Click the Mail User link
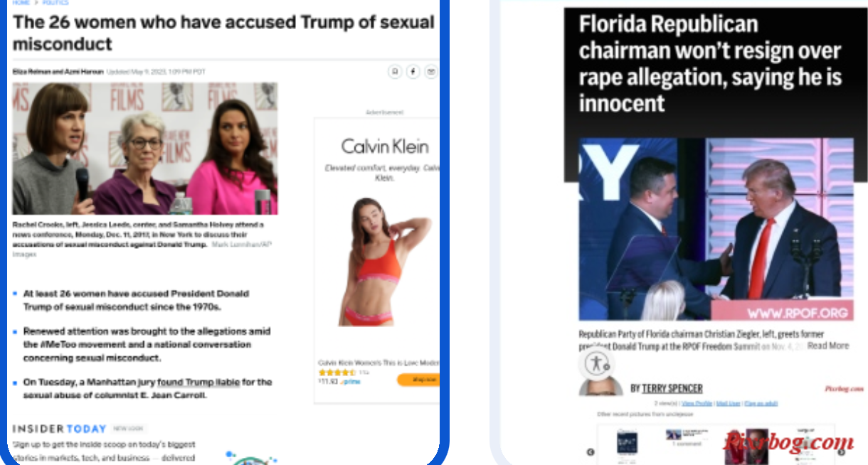The image size is (868, 465). point(728,403)
